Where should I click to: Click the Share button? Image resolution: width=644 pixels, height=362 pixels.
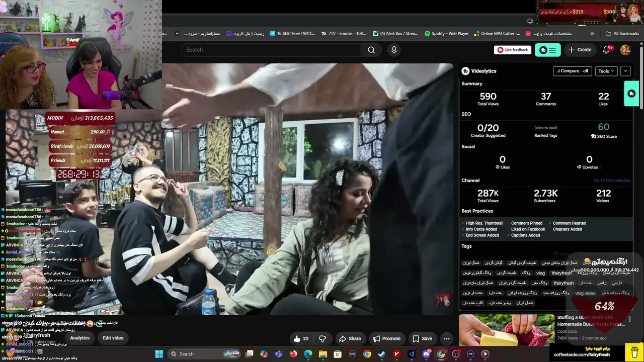[x=350, y=338]
